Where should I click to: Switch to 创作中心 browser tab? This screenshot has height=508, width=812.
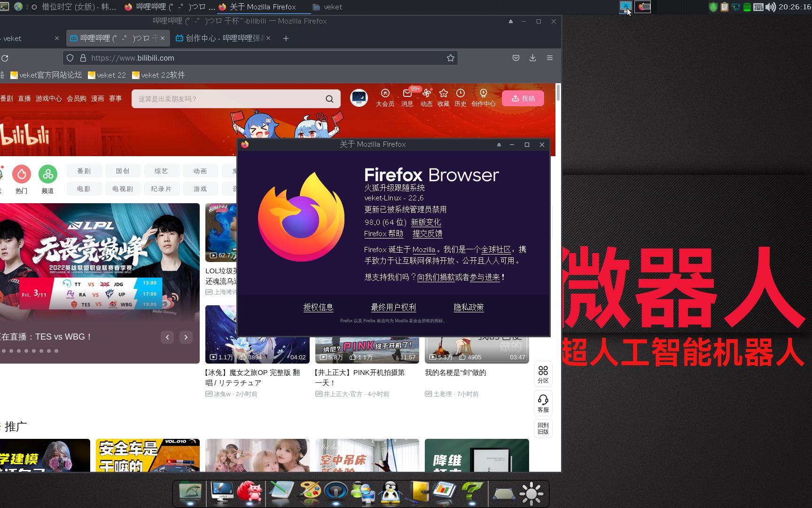coord(223,38)
